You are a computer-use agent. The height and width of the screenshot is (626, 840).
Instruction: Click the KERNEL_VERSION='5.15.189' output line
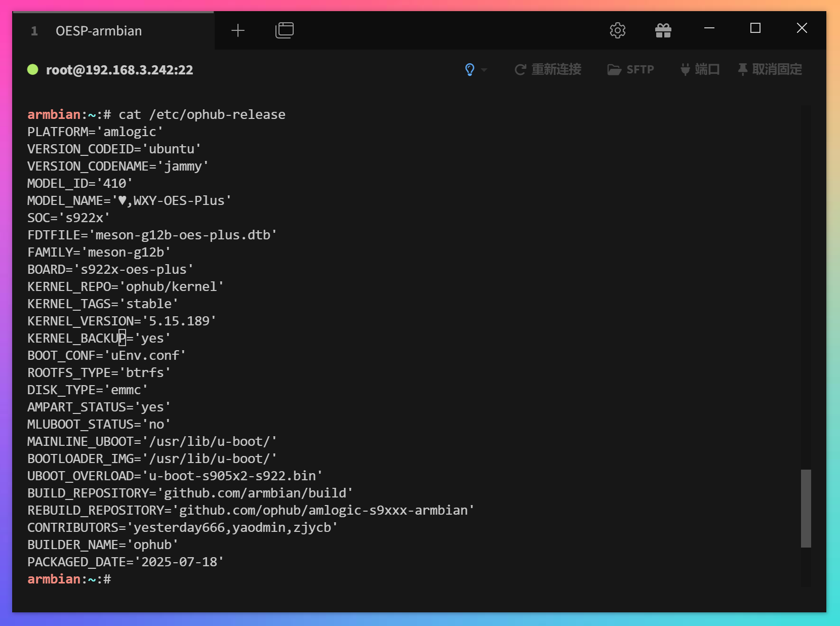pyautogui.click(x=122, y=321)
